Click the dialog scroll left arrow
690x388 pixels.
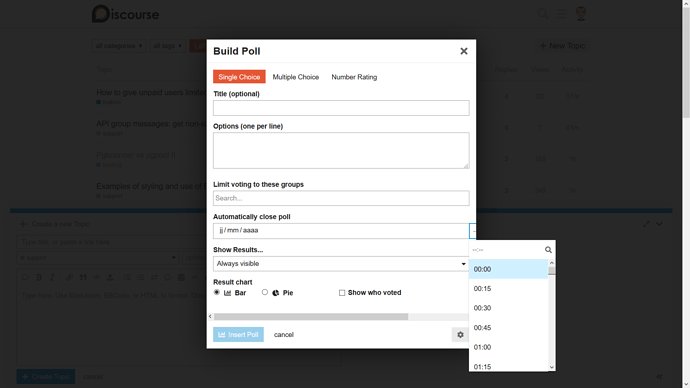click(210, 316)
